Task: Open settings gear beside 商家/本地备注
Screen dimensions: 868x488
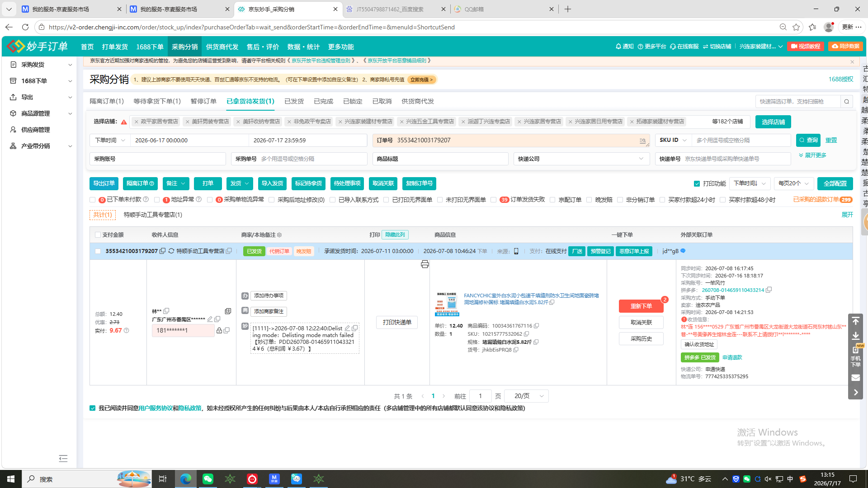Action: pyautogui.click(x=279, y=235)
